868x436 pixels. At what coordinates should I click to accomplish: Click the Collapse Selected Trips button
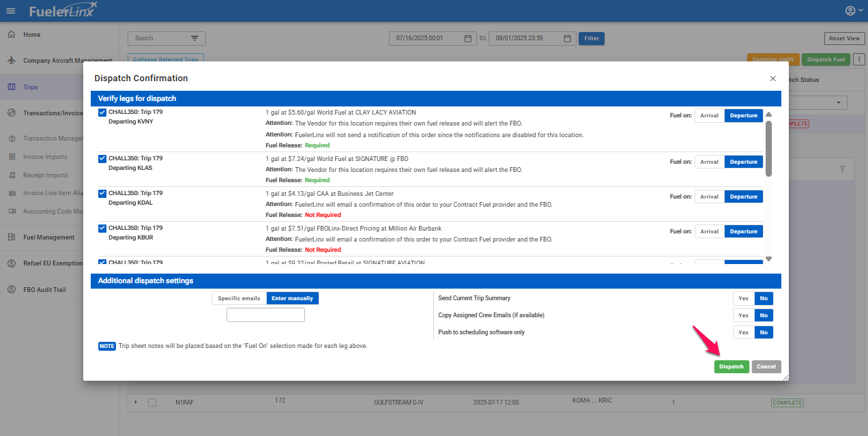pyautogui.click(x=166, y=59)
